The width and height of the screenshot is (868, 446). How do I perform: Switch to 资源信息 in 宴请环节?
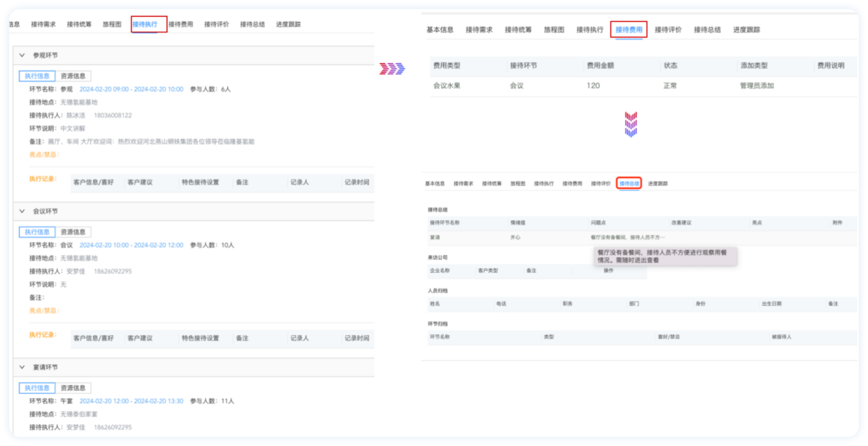[x=73, y=388]
